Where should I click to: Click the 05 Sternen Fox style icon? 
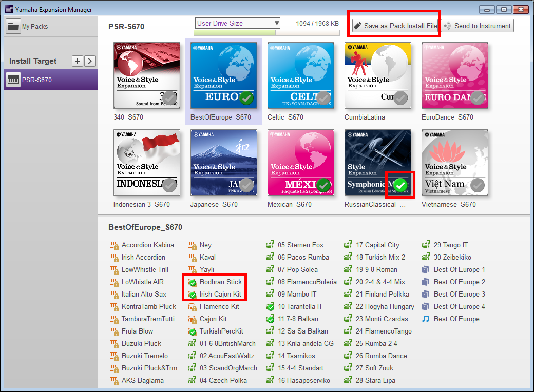[270, 245]
